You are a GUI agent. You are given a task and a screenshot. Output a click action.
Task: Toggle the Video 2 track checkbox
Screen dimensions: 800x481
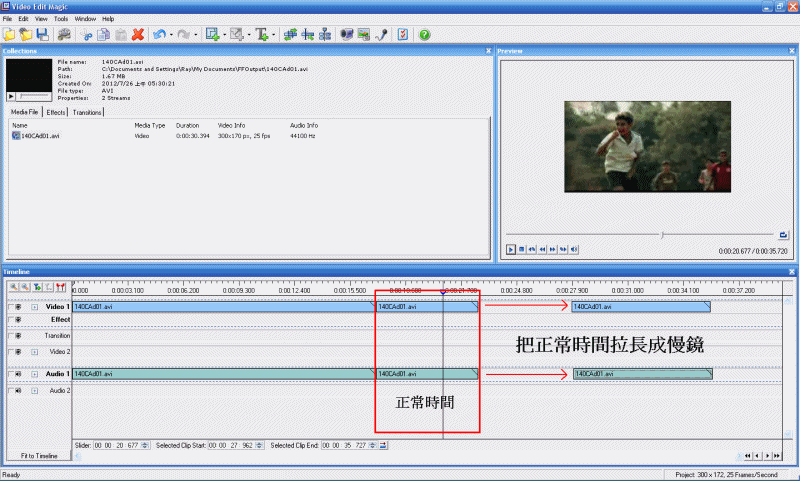(x=10, y=352)
